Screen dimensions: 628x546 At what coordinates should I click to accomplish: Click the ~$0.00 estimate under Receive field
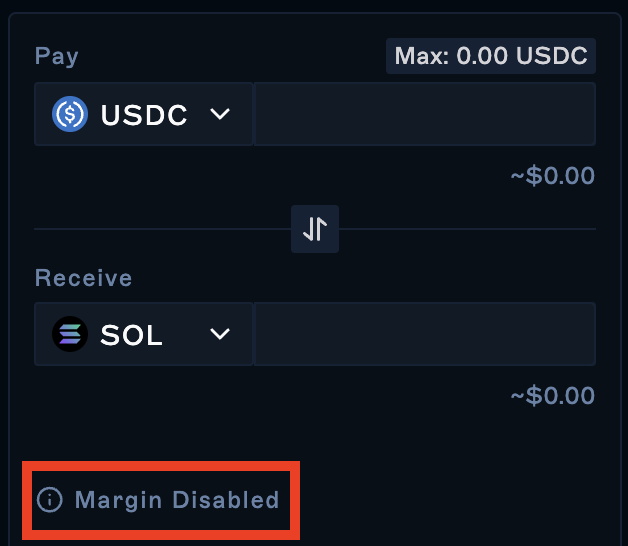pos(552,396)
